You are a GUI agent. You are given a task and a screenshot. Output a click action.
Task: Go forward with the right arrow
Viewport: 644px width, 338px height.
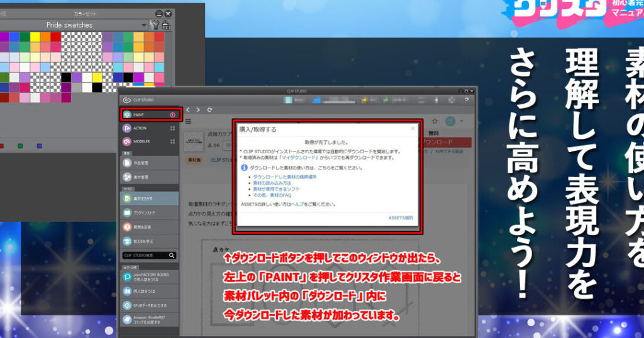point(198,110)
